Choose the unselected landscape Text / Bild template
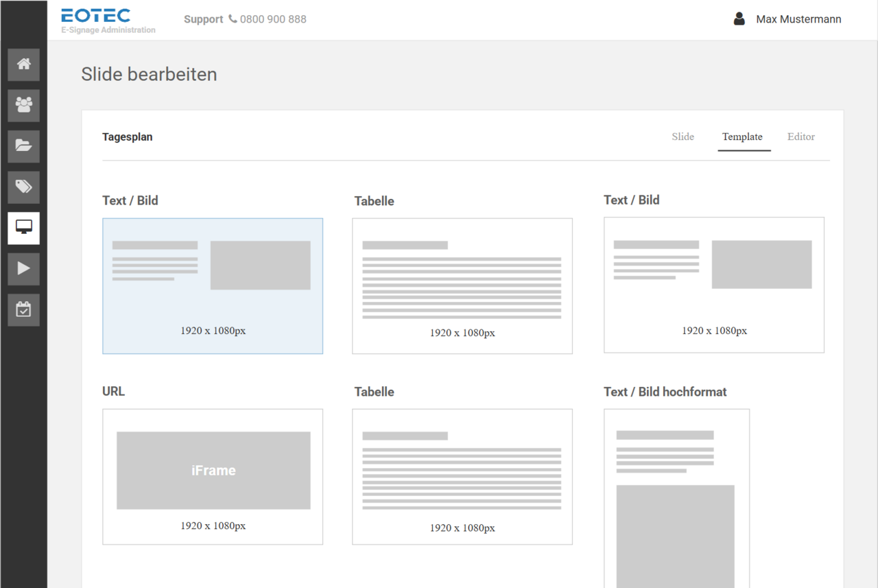This screenshot has height=588, width=878. 714,285
